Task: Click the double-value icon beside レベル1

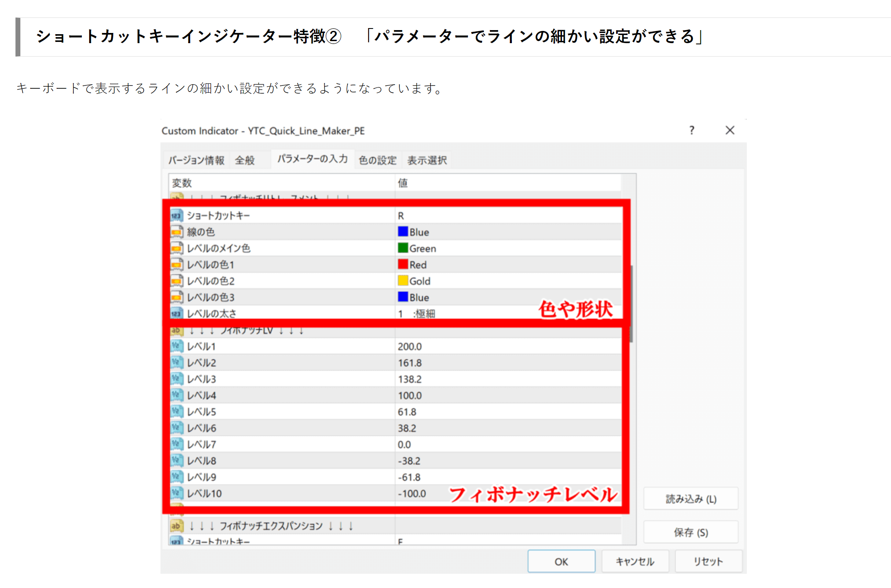Action: tap(176, 346)
